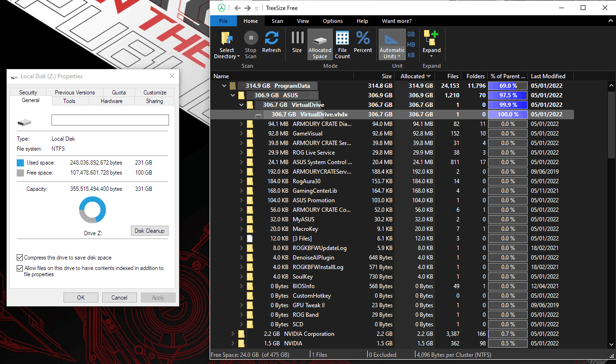The width and height of the screenshot is (616, 364).
Task: Expand the NVIDIA Corporation folder
Action: 233,334
